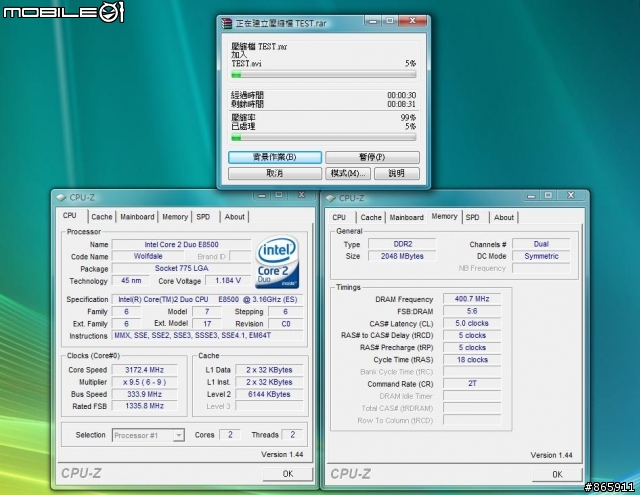Click the Intel Core 2 Duo logo
The width and height of the screenshot is (640, 495).
coord(277,262)
